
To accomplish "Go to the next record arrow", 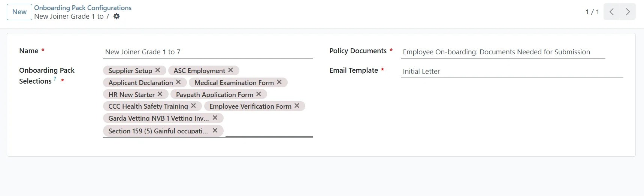I will point(628,12).
